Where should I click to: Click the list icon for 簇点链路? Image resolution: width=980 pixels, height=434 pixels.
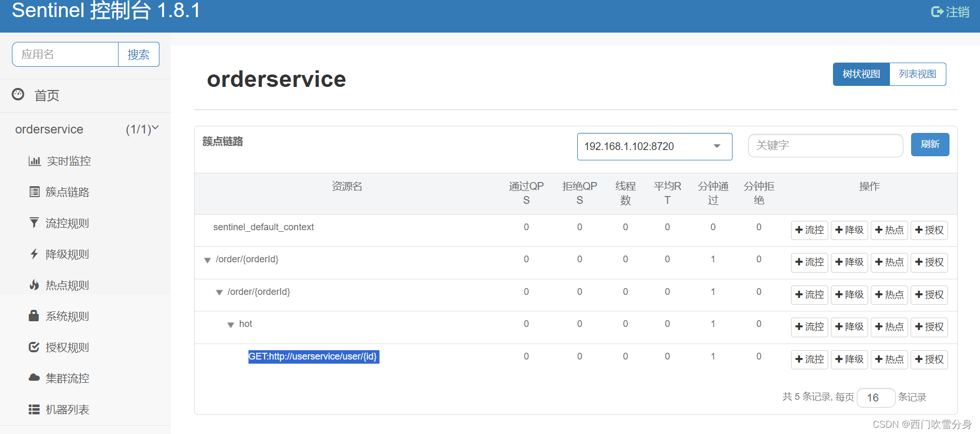click(x=34, y=192)
